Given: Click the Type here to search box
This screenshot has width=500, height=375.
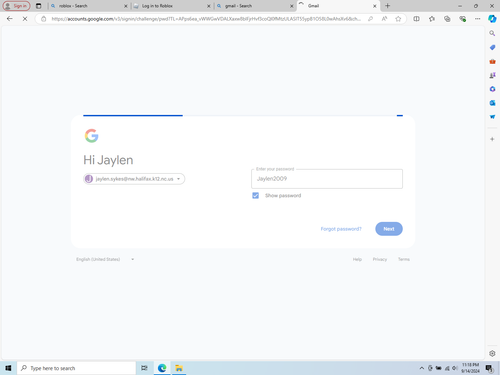Looking at the screenshot, I should (x=76, y=368).
